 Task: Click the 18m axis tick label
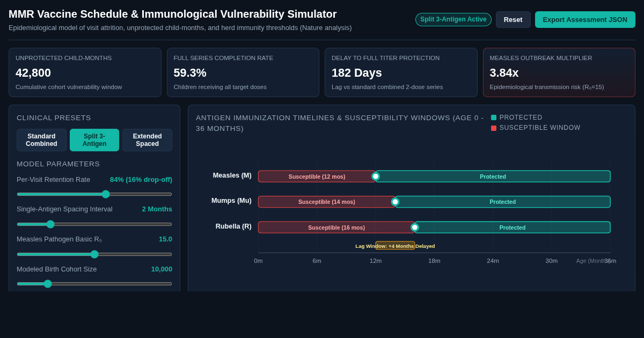[434, 261]
